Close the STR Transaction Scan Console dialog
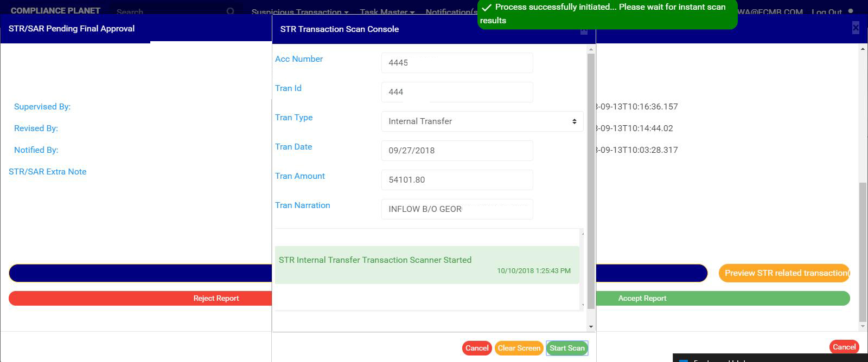The image size is (868, 362). tap(584, 30)
